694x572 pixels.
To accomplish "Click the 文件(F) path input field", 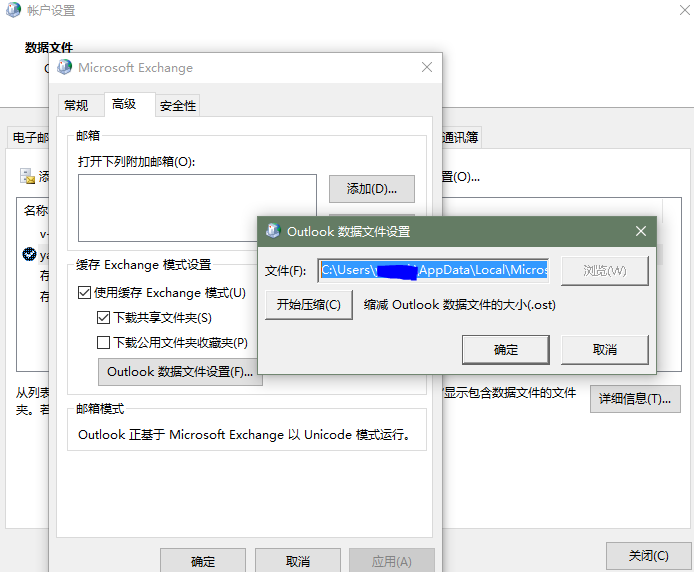I will [434, 270].
